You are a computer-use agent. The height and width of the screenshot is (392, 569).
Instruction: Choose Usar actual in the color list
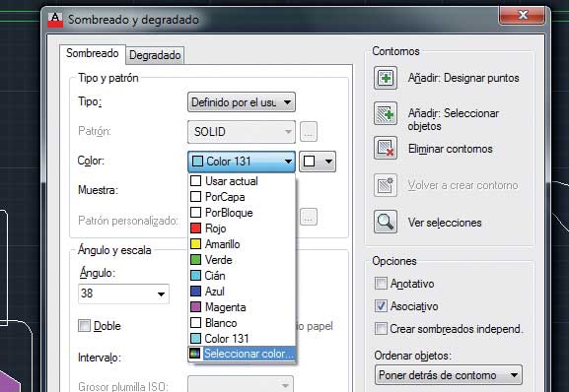click(242, 181)
